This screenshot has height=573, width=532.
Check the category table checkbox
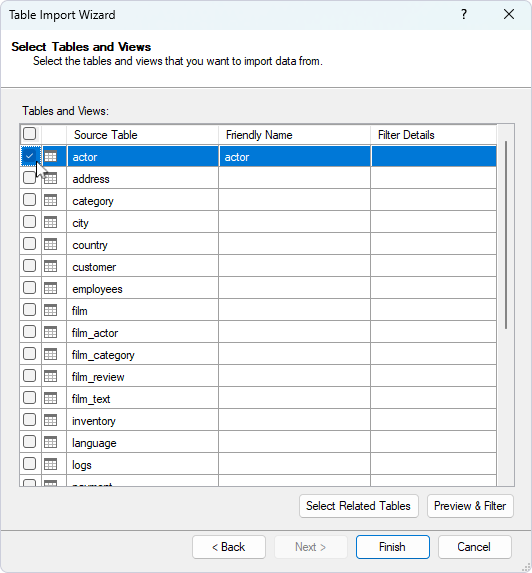point(29,200)
